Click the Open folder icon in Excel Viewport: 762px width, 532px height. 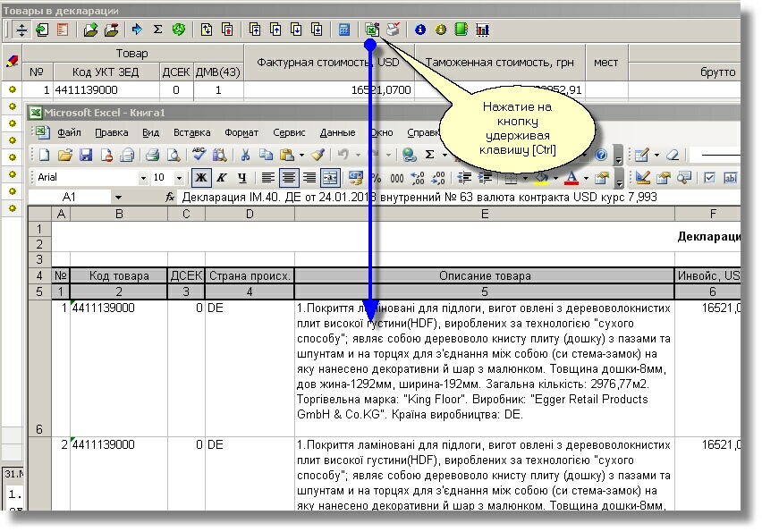point(64,155)
